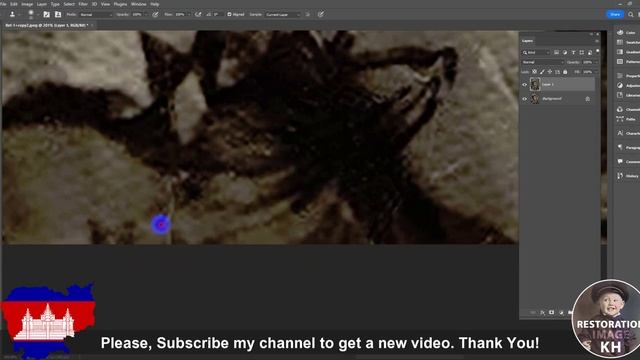Toggle the layer filtering switch

coord(598,51)
